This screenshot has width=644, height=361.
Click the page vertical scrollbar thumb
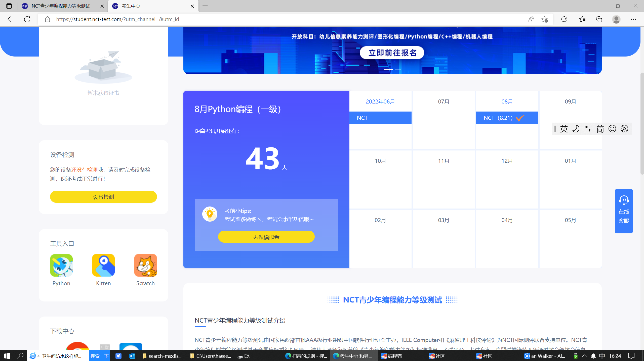(642, 123)
